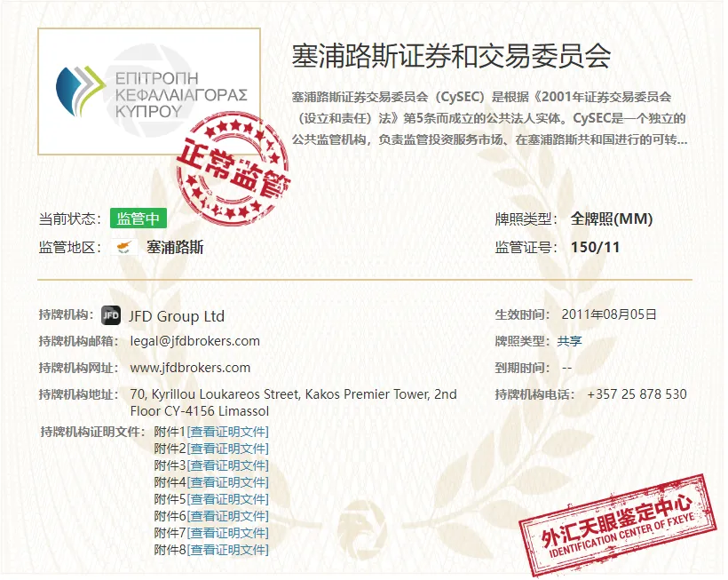
Task: Click the CySEC regulator logo image
Action: pos(148,91)
